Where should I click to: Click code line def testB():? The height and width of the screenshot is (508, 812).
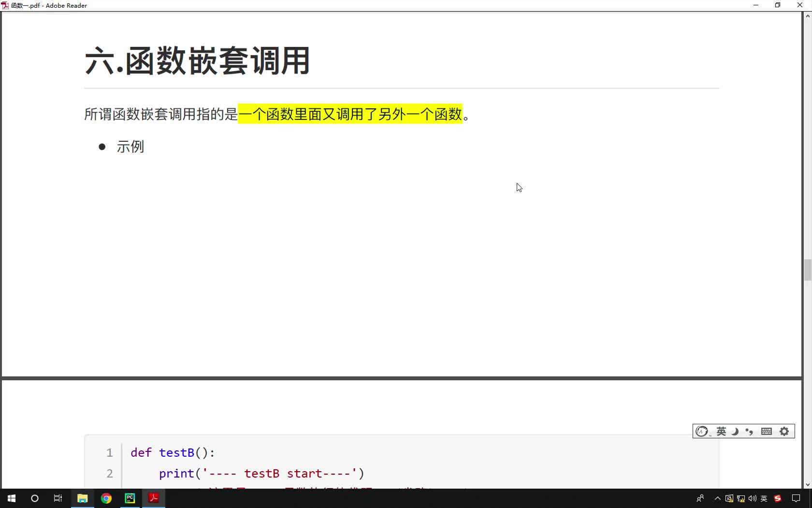tap(173, 452)
